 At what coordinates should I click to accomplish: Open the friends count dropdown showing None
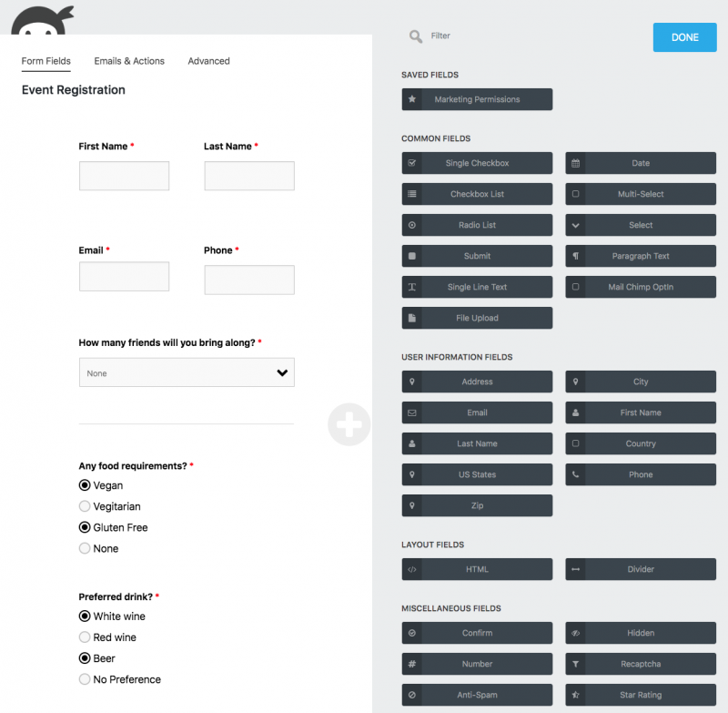pos(187,372)
